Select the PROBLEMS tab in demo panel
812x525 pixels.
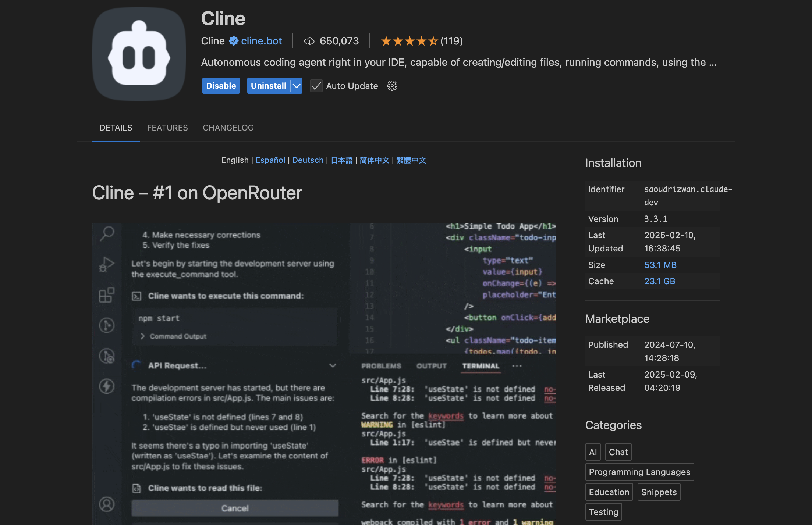click(381, 366)
